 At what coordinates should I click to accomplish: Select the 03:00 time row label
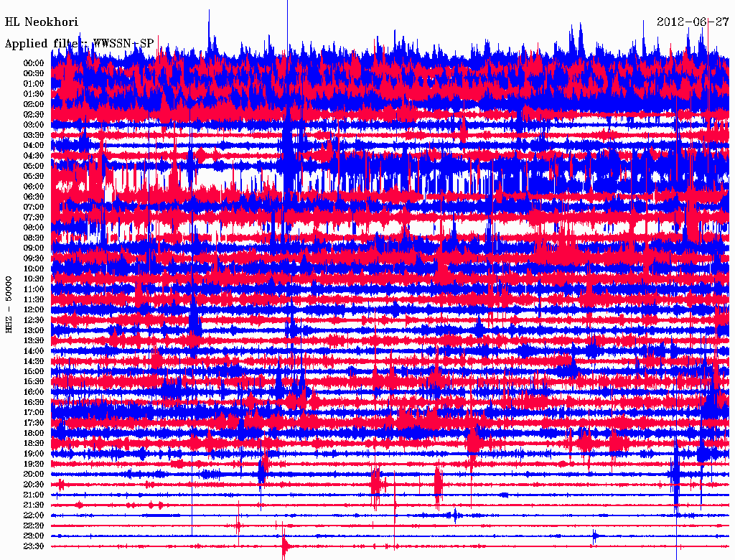[x=34, y=125]
